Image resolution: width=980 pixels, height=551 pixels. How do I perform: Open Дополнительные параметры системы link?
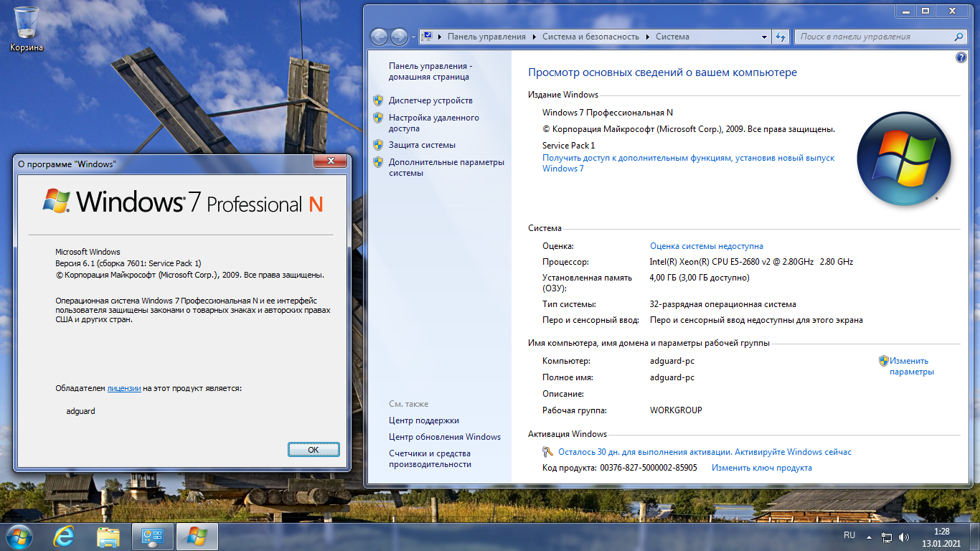pos(446,168)
